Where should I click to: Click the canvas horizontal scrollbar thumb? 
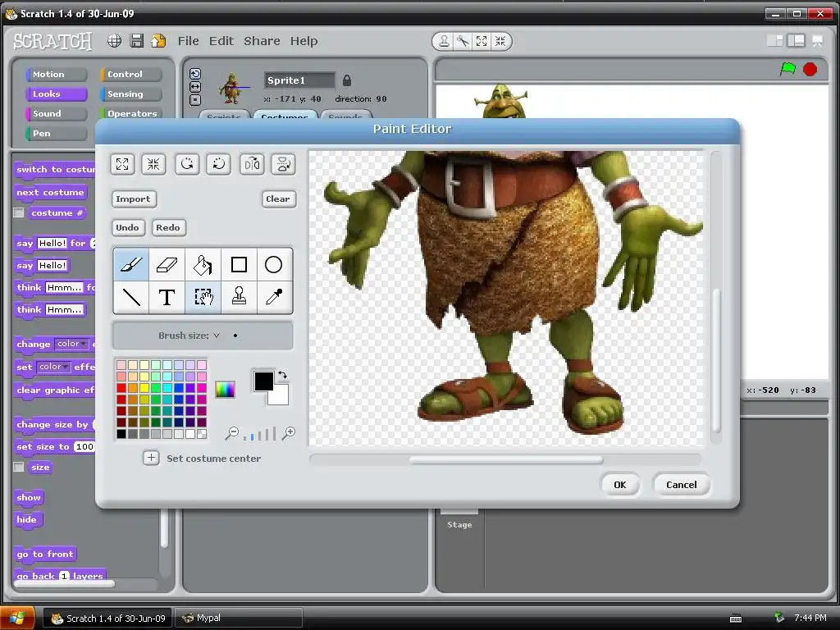(506, 459)
